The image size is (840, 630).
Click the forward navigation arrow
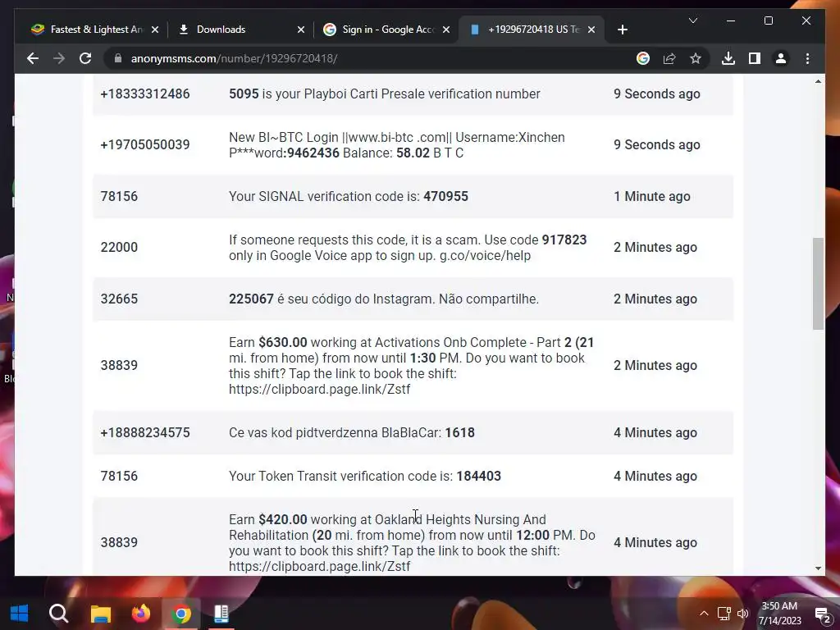tap(59, 58)
